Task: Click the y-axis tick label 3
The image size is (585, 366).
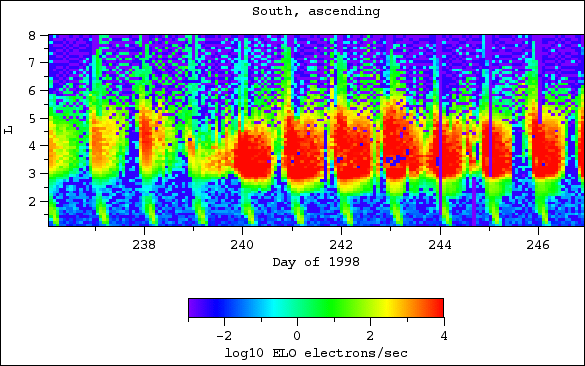Action: click(x=32, y=174)
